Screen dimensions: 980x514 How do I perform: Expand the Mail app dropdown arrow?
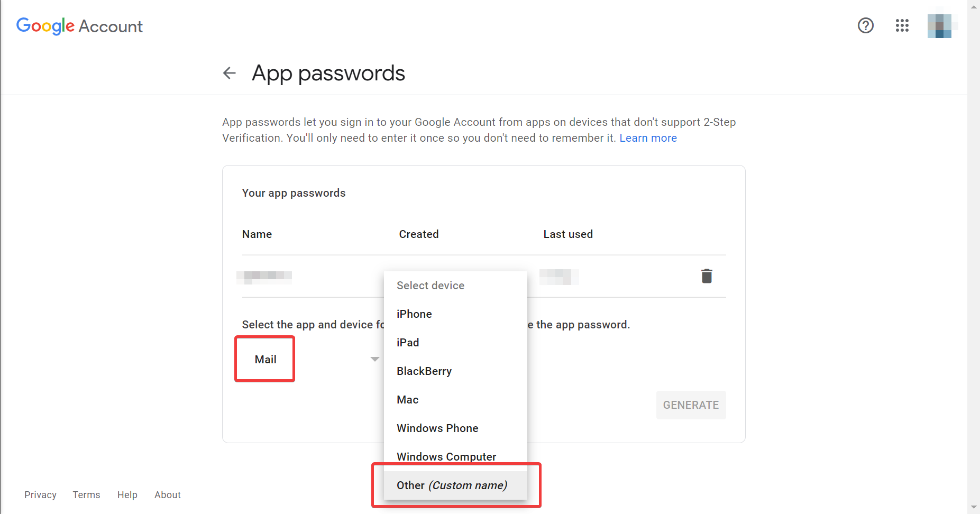pos(375,359)
